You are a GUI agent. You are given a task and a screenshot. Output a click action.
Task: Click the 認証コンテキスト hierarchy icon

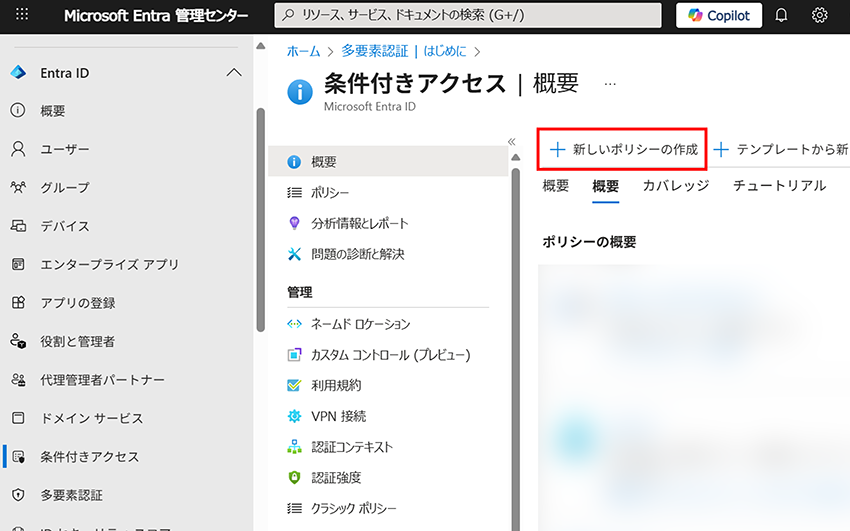pyautogui.click(x=294, y=446)
